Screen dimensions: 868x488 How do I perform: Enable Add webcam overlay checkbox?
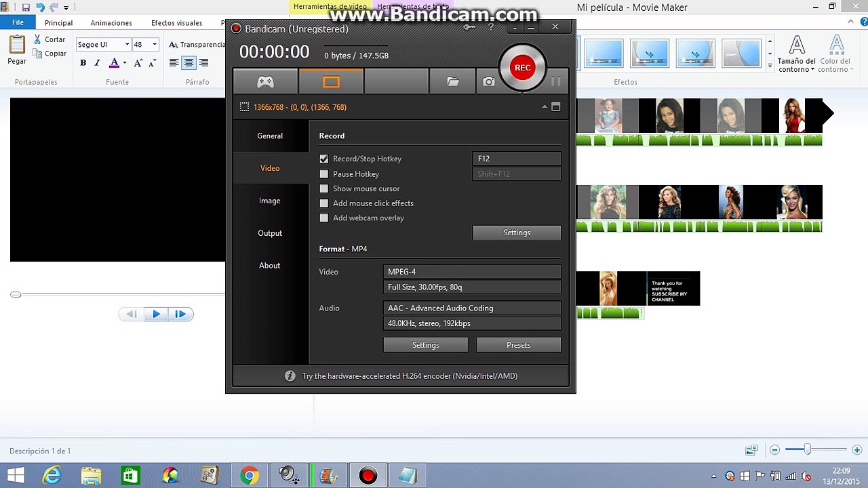pyautogui.click(x=323, y=218)
